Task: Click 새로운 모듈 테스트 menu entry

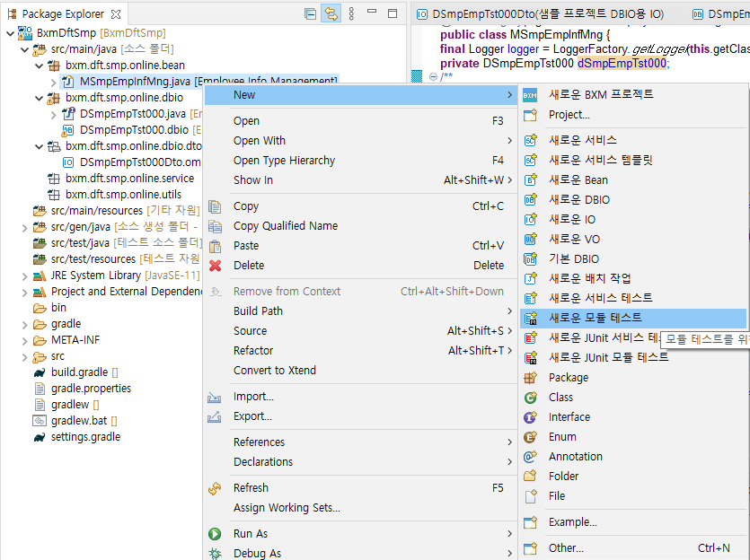Action: point(595,318)
